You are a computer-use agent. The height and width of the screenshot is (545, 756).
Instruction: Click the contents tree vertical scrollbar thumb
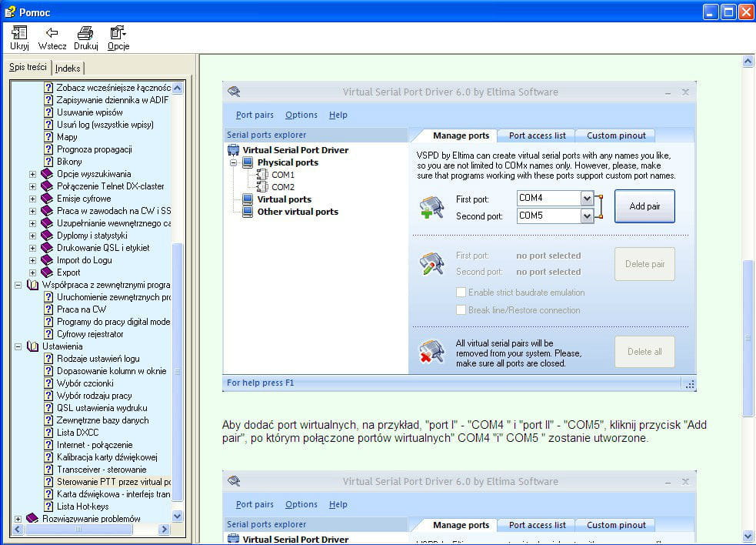(x=178, y=372)
